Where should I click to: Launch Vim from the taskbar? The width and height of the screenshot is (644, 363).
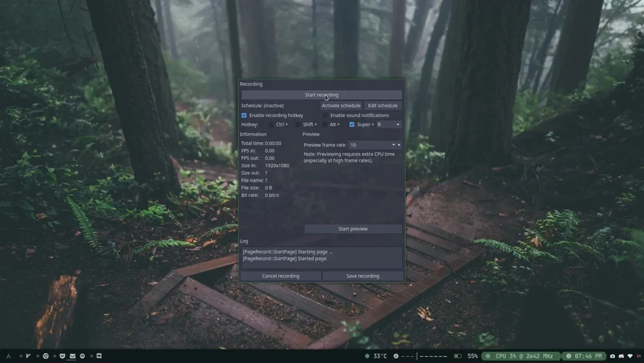(x=27, y=356)
